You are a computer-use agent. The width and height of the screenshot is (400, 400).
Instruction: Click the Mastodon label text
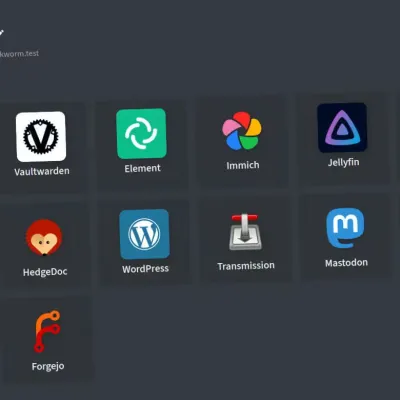coord(346,263)
